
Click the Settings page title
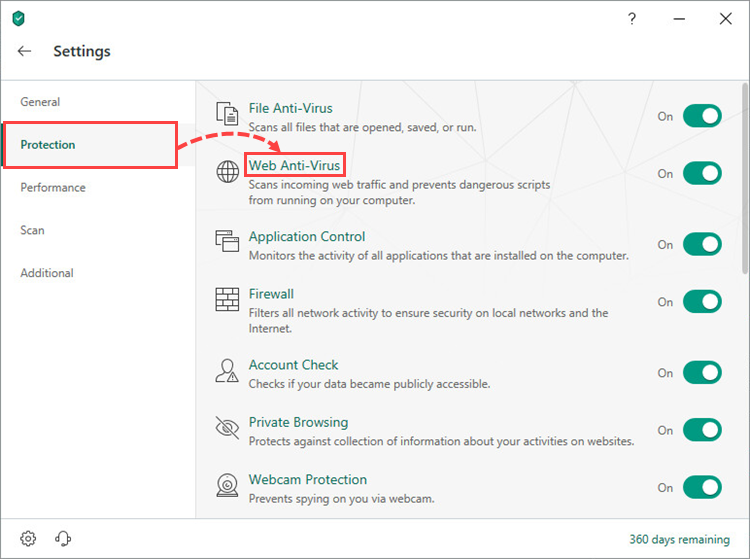[x=82, y=51]
